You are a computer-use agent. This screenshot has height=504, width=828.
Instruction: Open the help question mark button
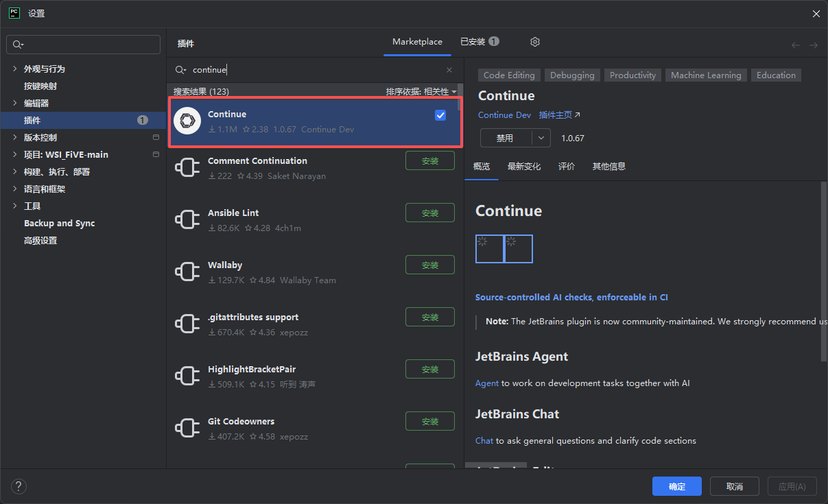(x=19, y=486)
